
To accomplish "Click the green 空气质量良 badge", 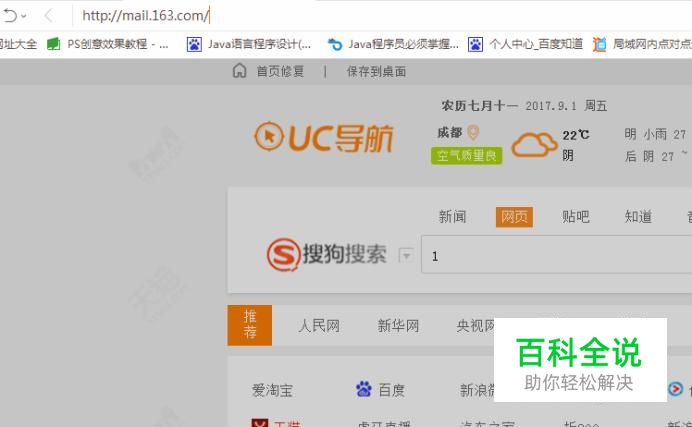I will (x=466, y=156).
